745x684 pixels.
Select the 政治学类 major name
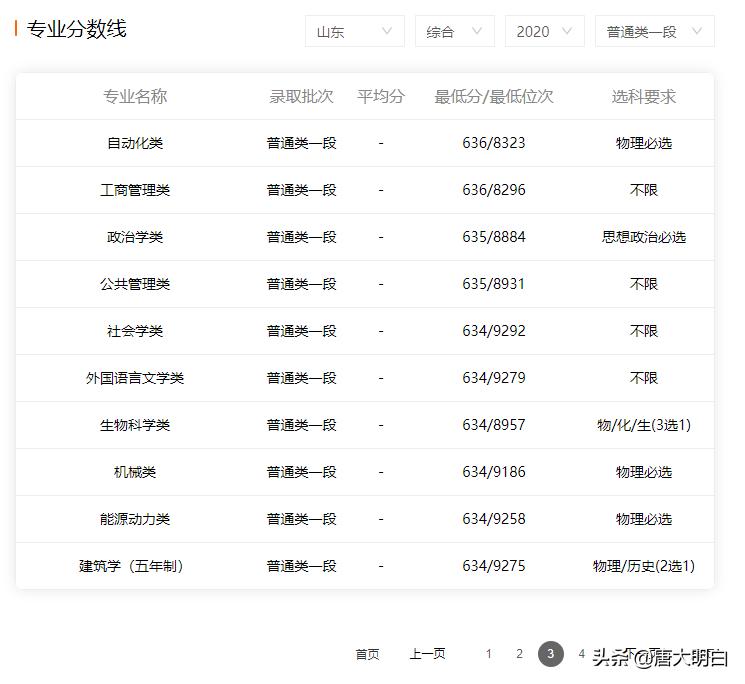pos(135,237)
